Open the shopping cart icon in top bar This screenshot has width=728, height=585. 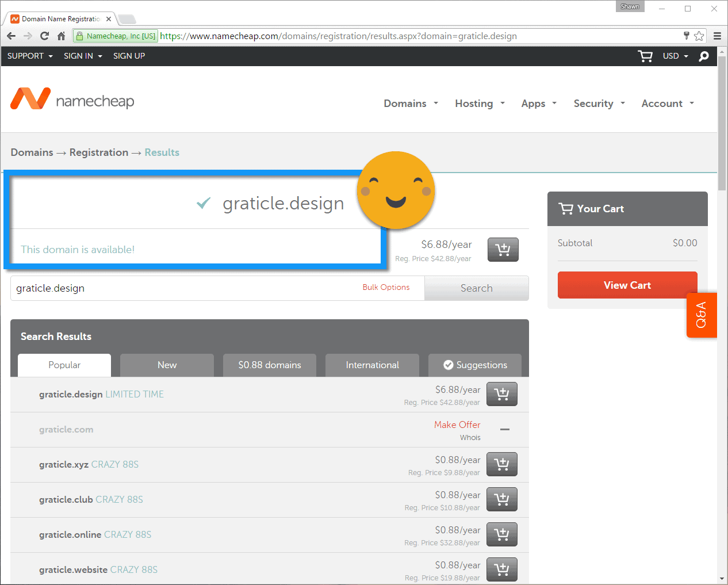(645, 56)
